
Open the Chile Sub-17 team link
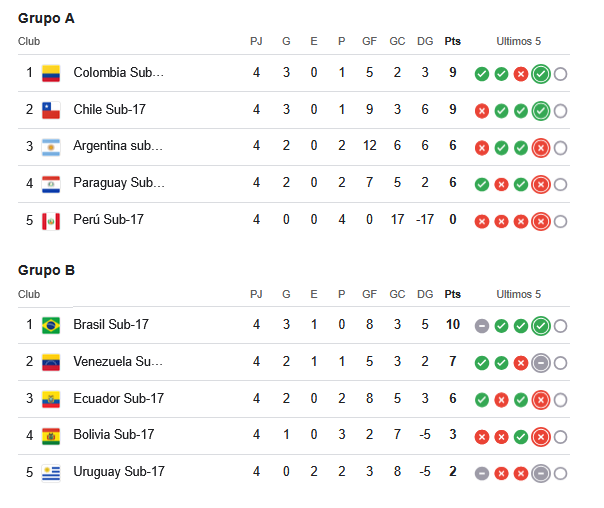click(x=109, y=109)
